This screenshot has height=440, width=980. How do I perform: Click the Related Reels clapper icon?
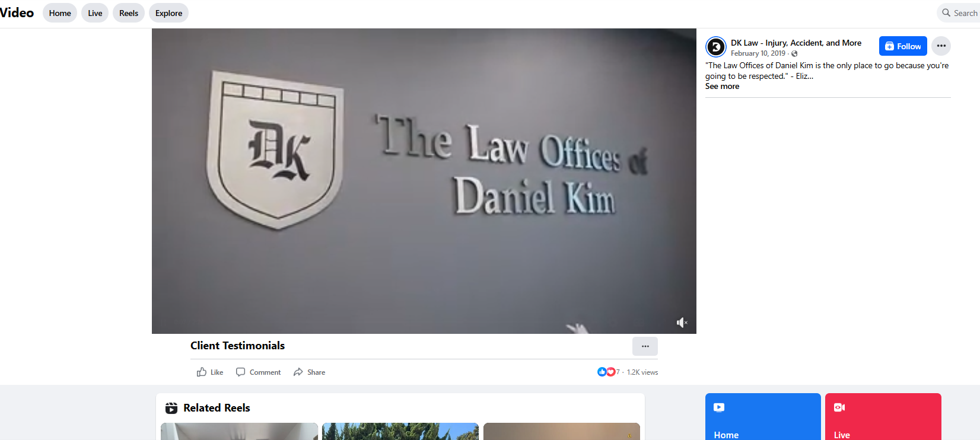(x=171, y=408)
